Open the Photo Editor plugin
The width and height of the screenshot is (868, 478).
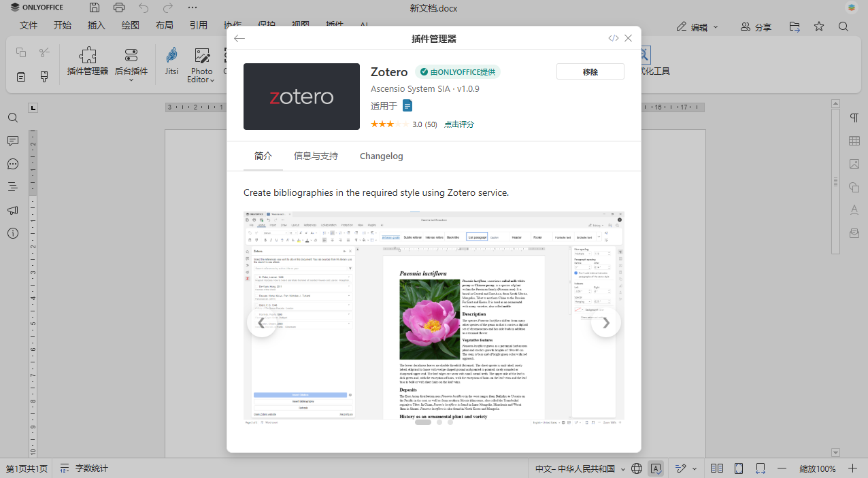coord(201,65)
